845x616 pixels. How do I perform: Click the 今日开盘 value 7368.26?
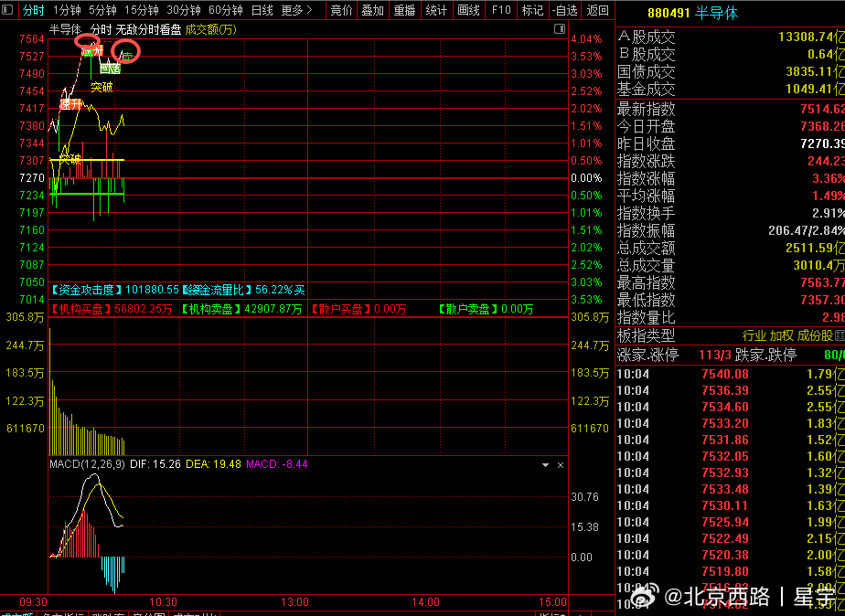(822, 126)
